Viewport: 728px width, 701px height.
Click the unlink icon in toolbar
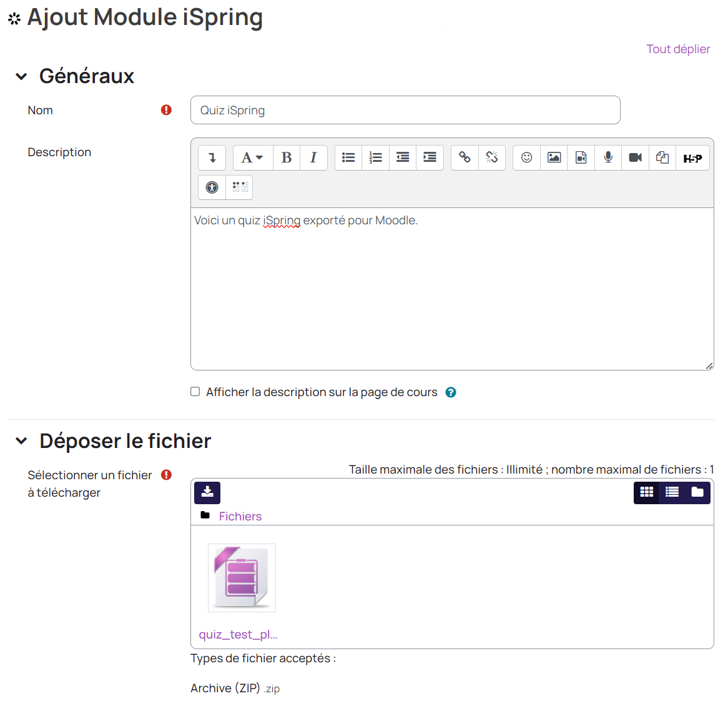(x=492, y=157)
